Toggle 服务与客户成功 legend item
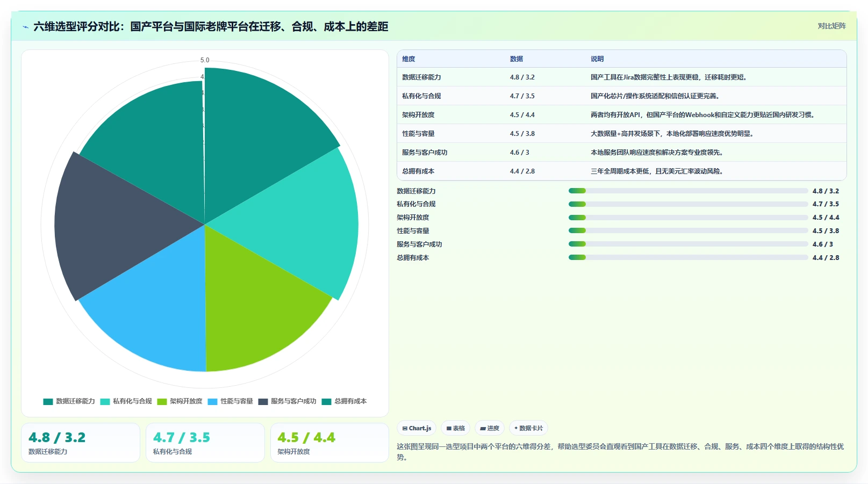The image size is (868, 484). [287, 401]
